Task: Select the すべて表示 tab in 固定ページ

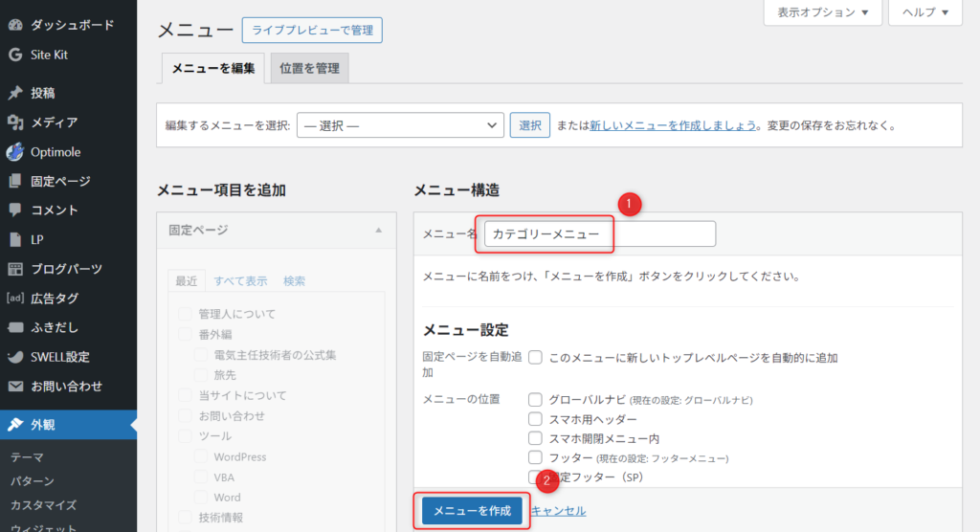Action: point(240,280)
